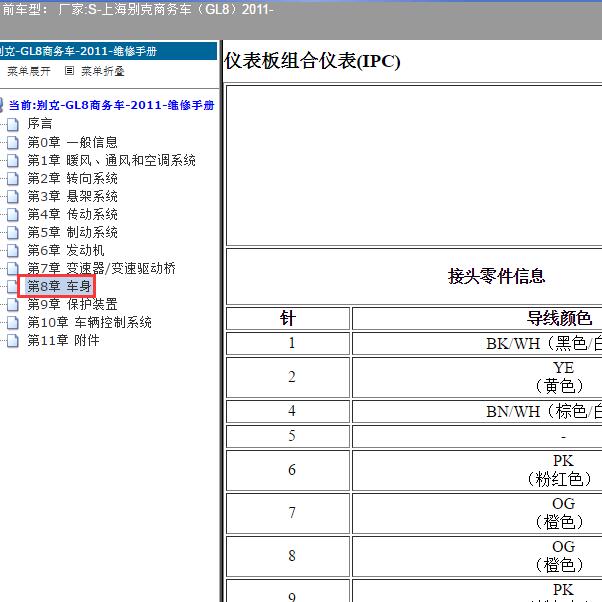Click pin number 2 cell
Viewport: 602px width, 602px height.
point(288,377)
